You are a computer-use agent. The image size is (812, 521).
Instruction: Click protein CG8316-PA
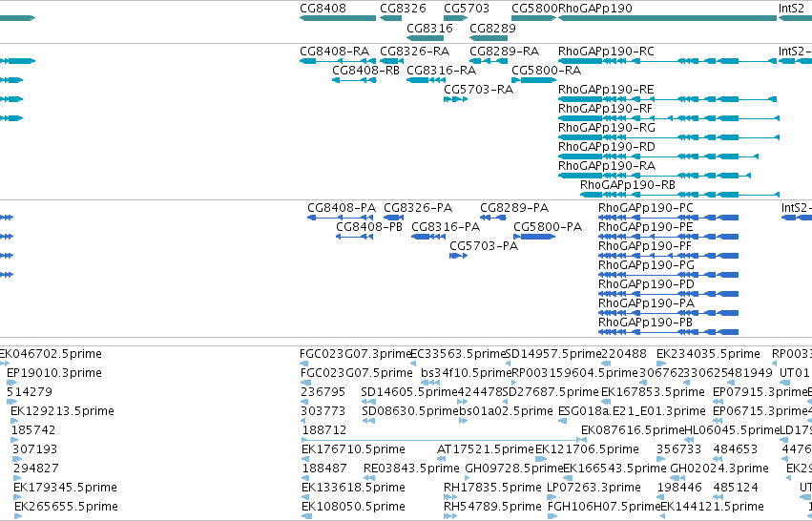click(x=428, y=237)
